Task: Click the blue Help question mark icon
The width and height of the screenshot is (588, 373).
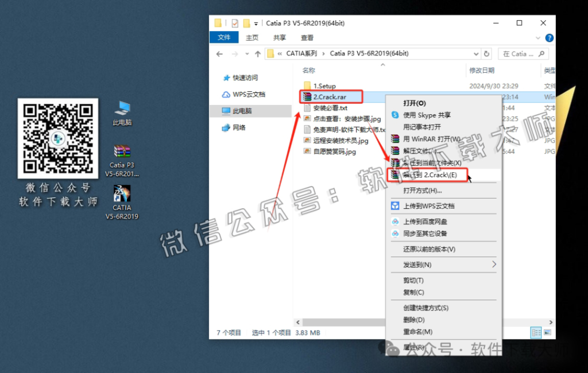Action: point(549,38)
